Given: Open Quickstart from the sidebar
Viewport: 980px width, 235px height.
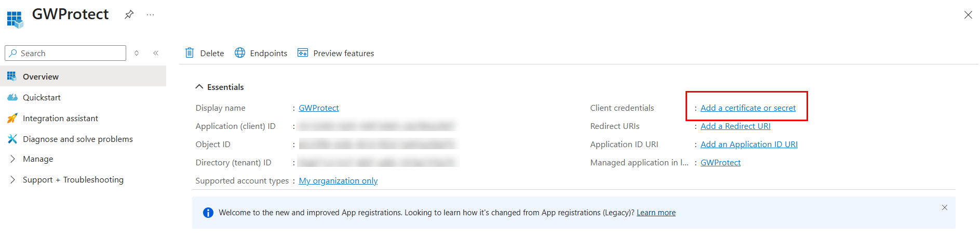Looking at the screenshot, I should click(42, 97).
